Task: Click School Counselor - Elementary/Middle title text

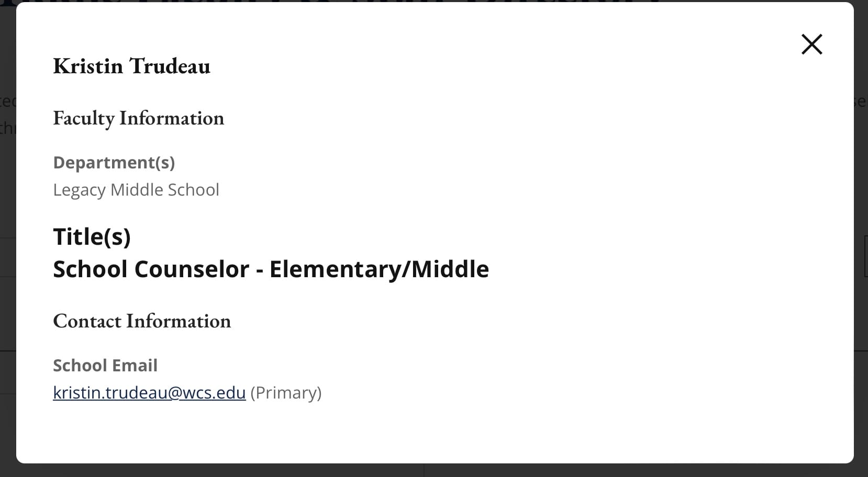Action: click(271, 269)
